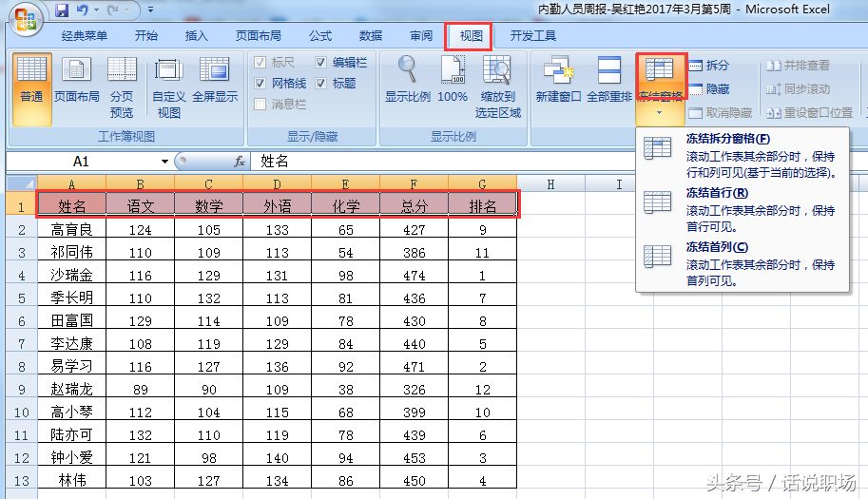Open the undo history dropdown arrow
Screen dimensions: 868x499
(x=96, y=10)
